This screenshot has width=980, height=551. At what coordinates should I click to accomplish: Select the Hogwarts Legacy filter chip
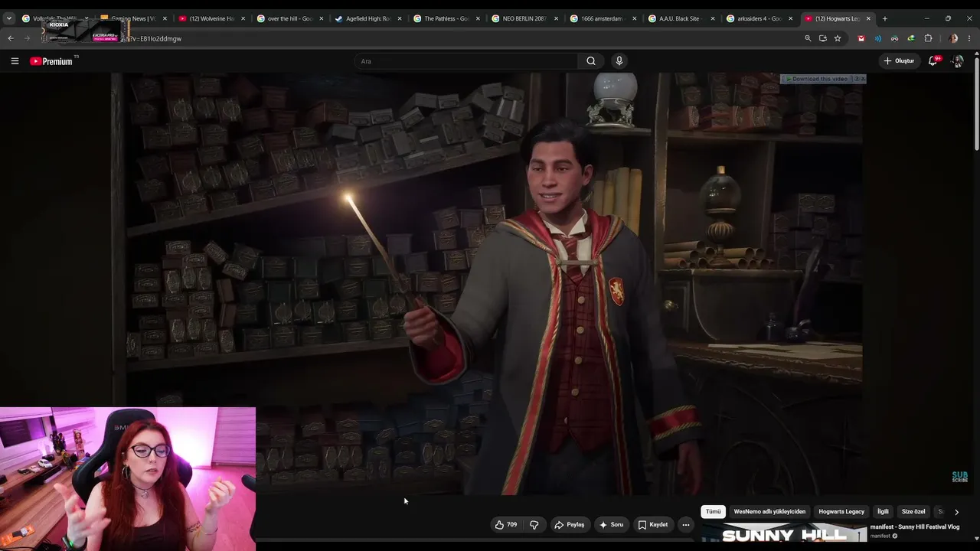[841, 512]
